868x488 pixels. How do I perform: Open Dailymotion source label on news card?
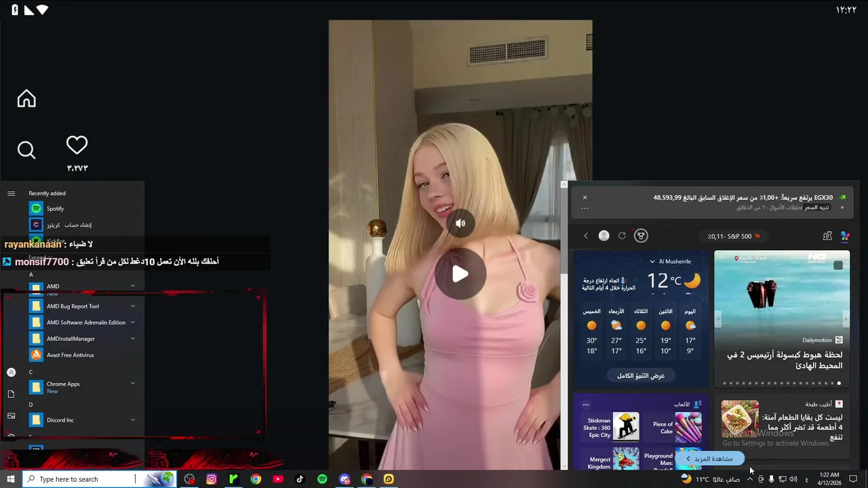coord(817,340)
